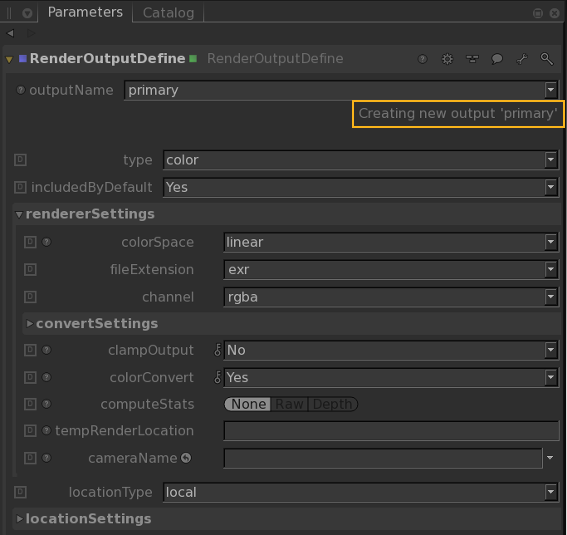This screenshot has width=567, height=535.
Task: Switch to the Parameters tab
Action: click(85, 12)
